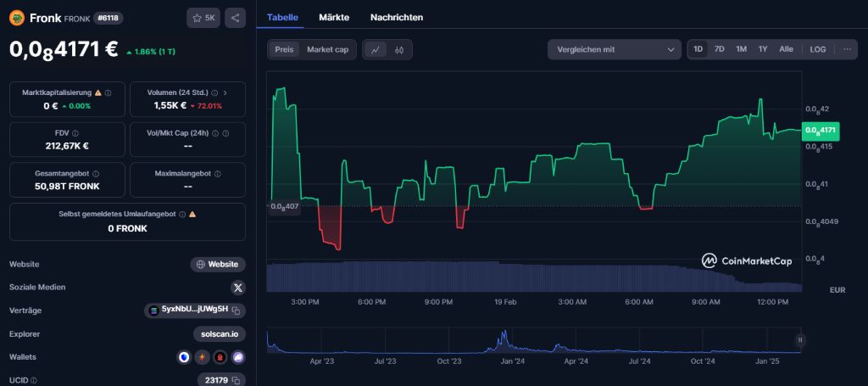Viewport: 868px width, 386px height.
Task: Add Fronk to watchlist via star
Action: pos(203,18)
